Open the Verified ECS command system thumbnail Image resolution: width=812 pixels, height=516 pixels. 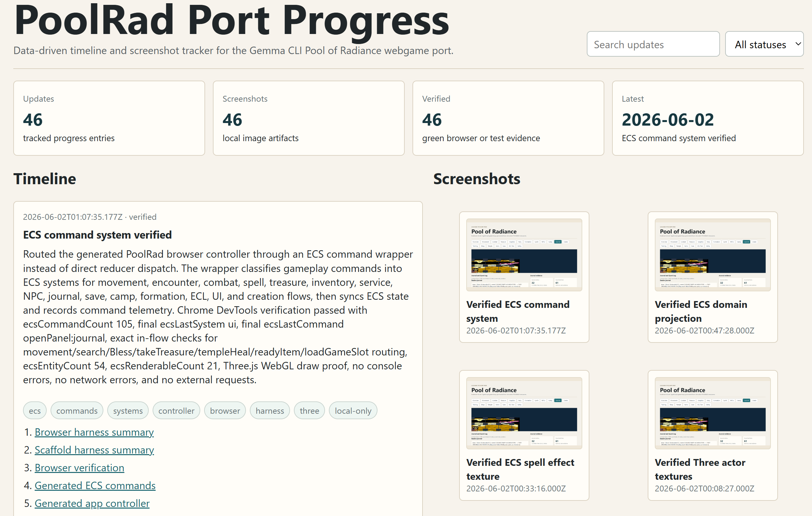[524, 255]
